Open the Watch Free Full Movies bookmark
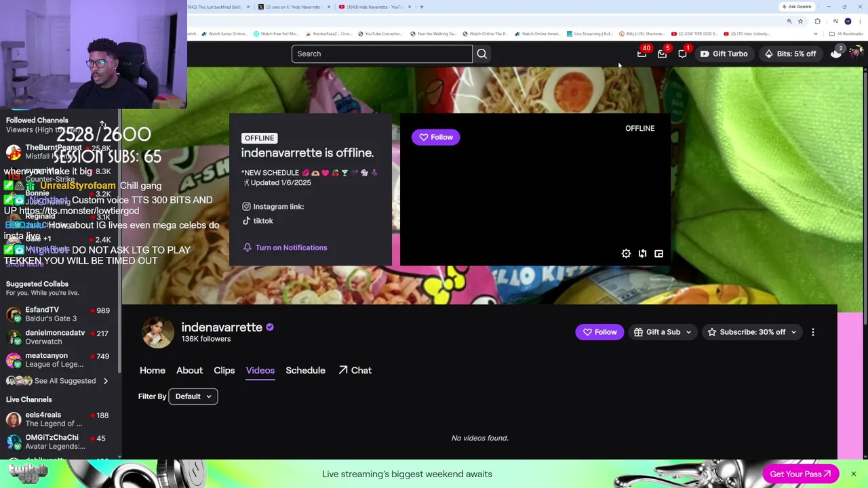This screenshot has height=488, width=868. pos(277,34)
